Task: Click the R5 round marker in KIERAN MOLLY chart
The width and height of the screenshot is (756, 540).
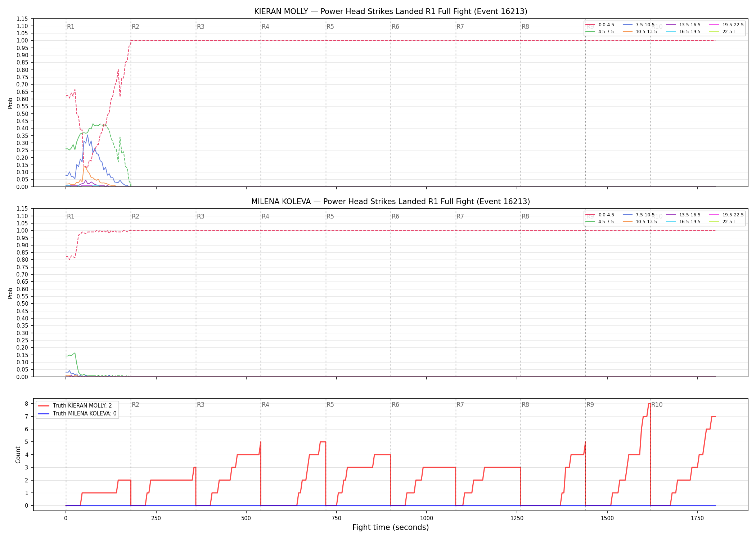Action: pyautogui.click(x=330, y=27)
